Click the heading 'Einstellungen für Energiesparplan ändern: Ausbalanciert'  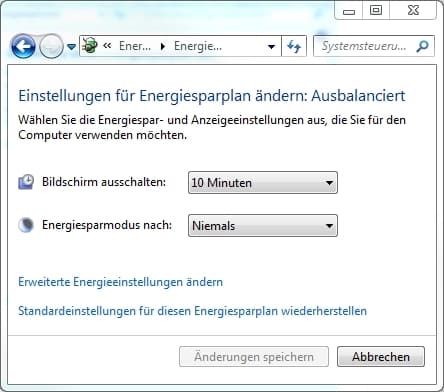[212, 96]
